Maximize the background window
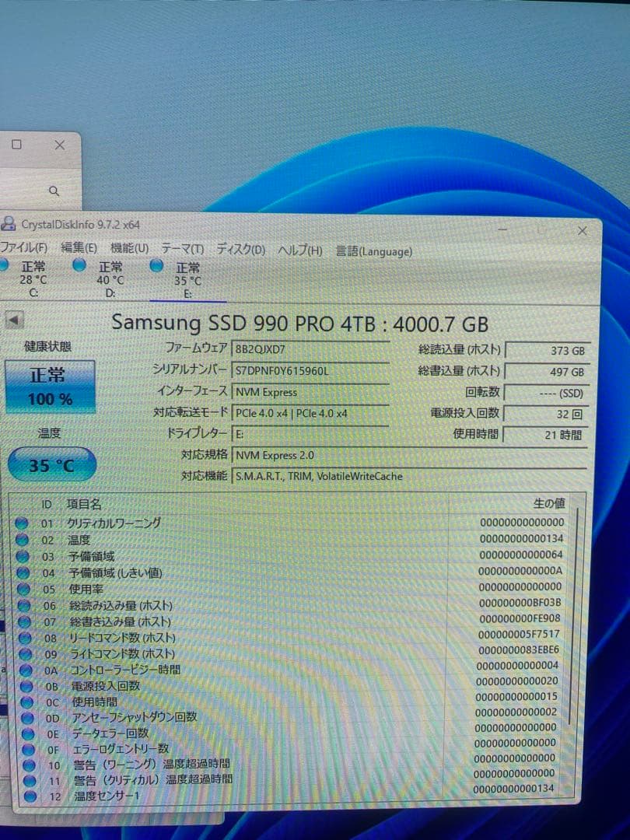The height and width of the screenshot is (840, 630). 16,145
